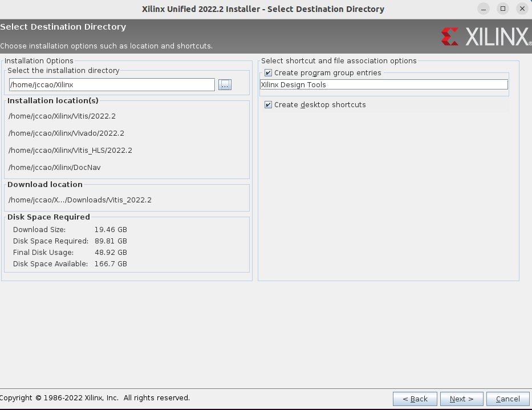532x410 pixels.
Task: Close the installer window
Action: (x=522, y=9)
